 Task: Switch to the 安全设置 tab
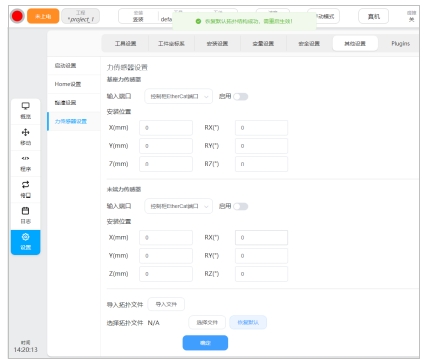309,44
